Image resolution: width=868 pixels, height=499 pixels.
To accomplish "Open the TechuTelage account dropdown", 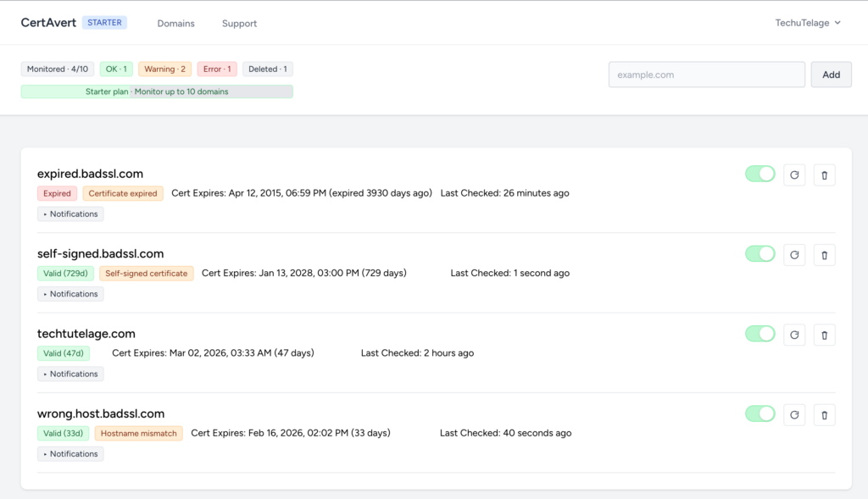I will [808, 23].
